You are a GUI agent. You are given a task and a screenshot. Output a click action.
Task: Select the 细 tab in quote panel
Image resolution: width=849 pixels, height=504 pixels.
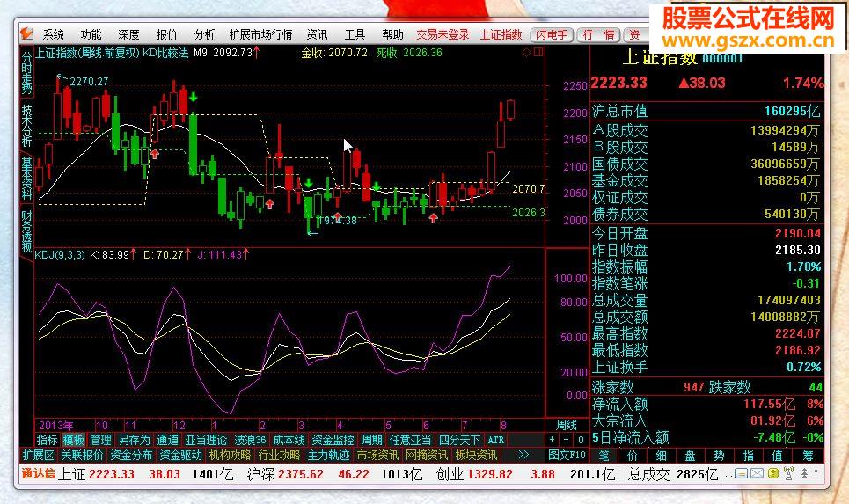click(x=662, y=456)
